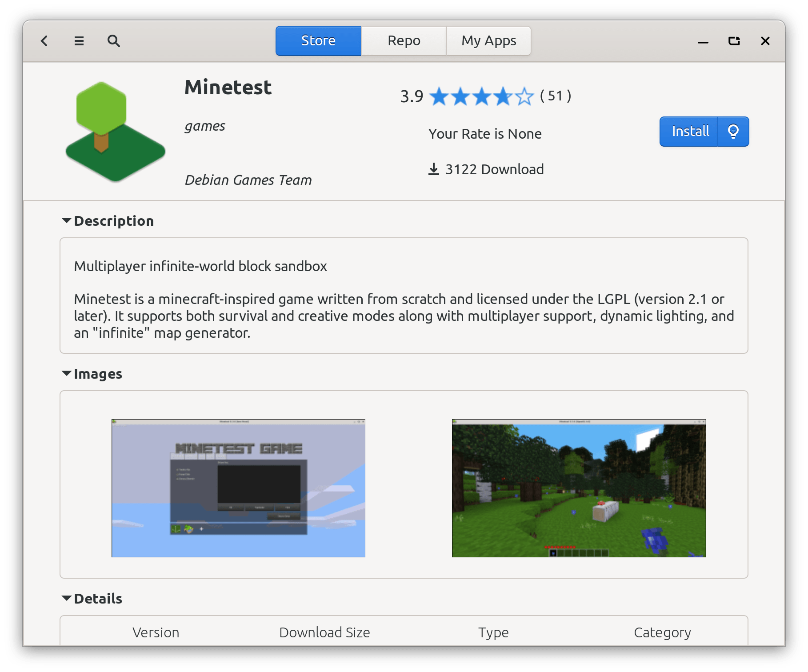Rate with the fifth empty star

[x=524, y=96]
